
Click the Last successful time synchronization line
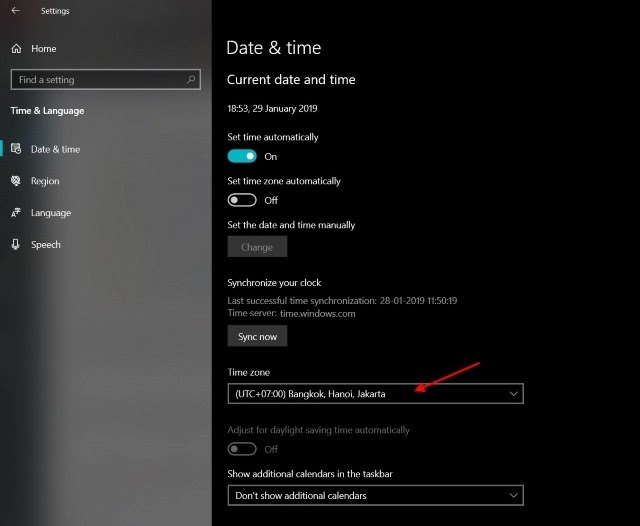[x=342, y=301]
